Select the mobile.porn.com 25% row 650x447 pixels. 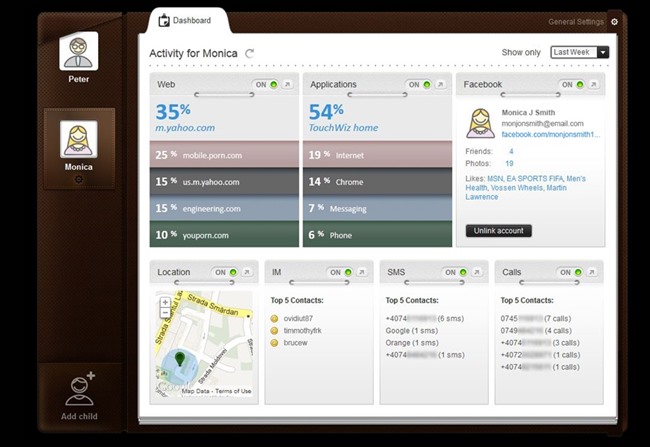[x=224, y=155]
